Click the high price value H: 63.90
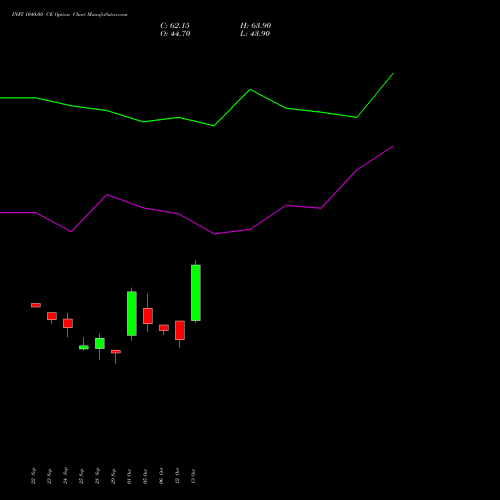500x500 pixels. point(255,26)
